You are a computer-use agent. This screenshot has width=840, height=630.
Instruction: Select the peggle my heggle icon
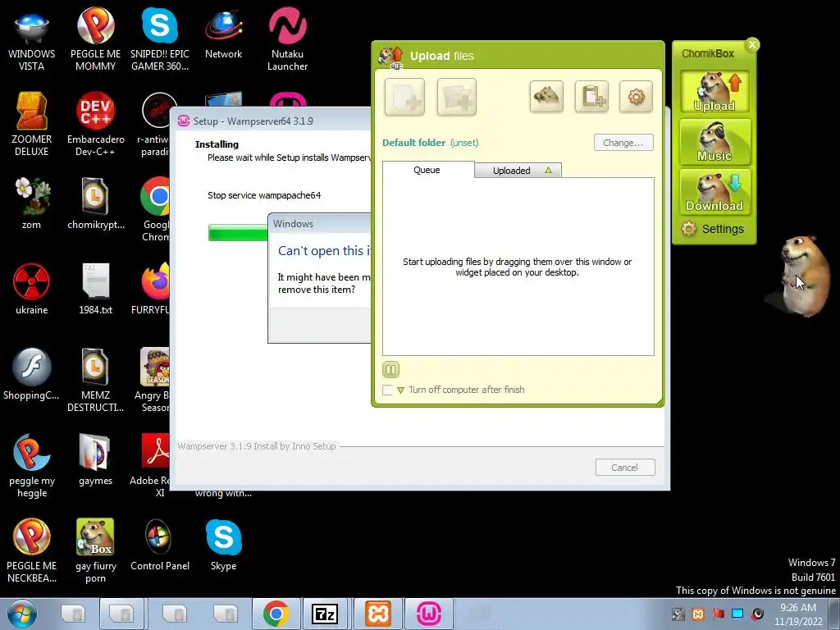pyautogui.click(x=32, y=465)
